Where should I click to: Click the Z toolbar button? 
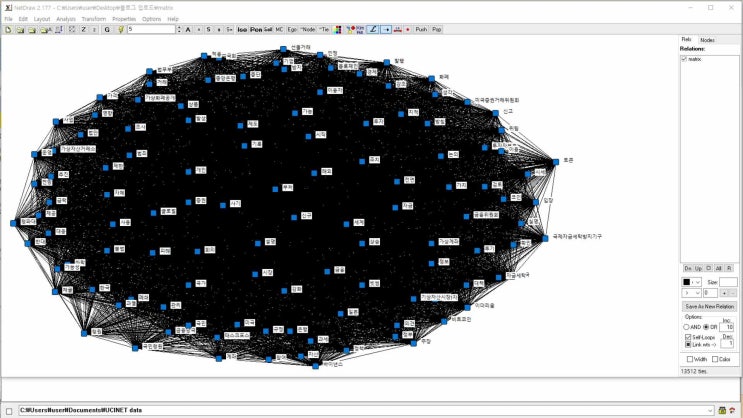point(83,29)
